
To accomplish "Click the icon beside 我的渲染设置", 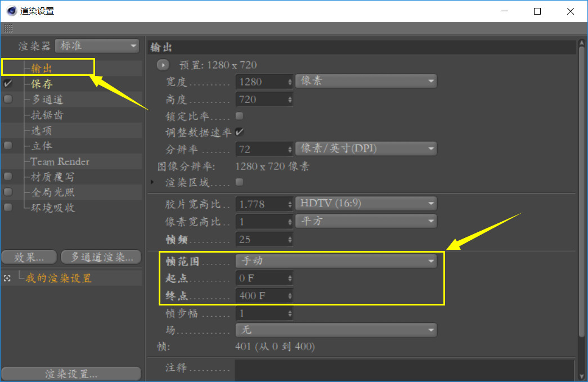I will (7, 278).
